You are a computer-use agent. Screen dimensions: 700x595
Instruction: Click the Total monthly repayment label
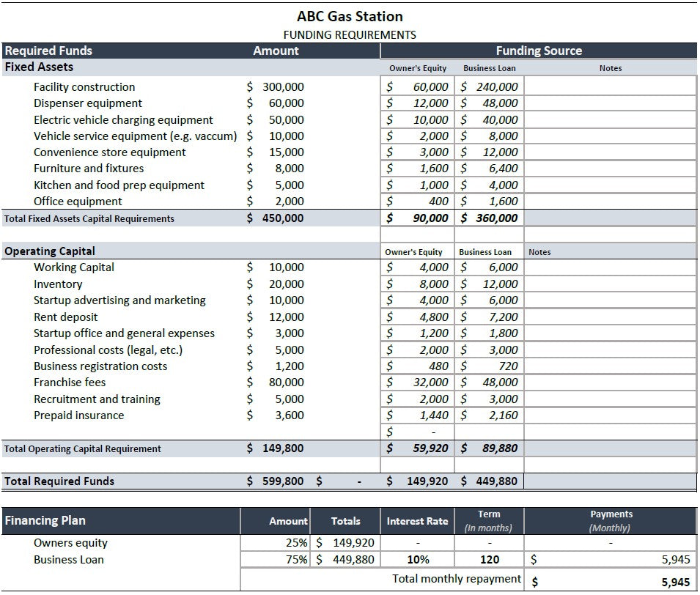click(456, 579)
